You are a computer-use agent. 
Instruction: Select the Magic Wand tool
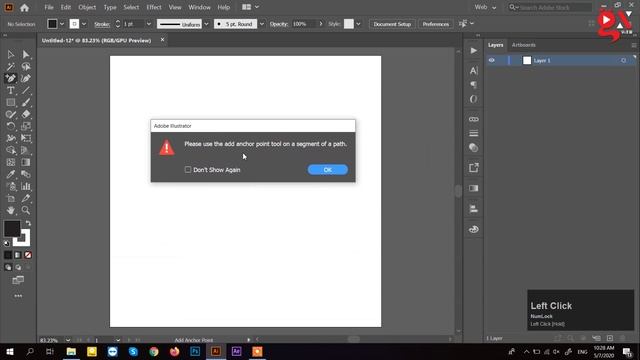[11, 66]
